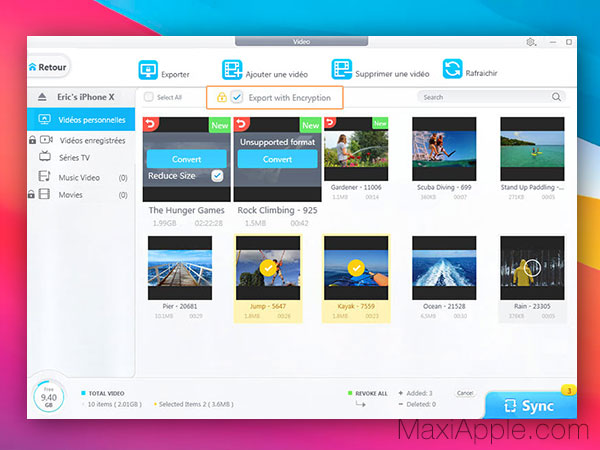Click the Cancel button
The image size is (600, 450).
click(465, 393)
